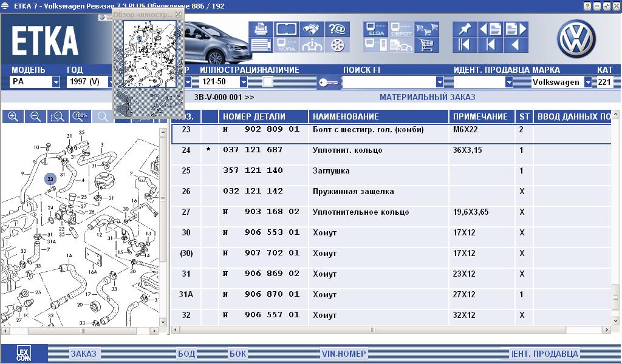Image resolution: width=622 pixels, height=364 pixels.
Task: Click the pushpin icon
Action: pyautogui.click(x=465, y=29)
